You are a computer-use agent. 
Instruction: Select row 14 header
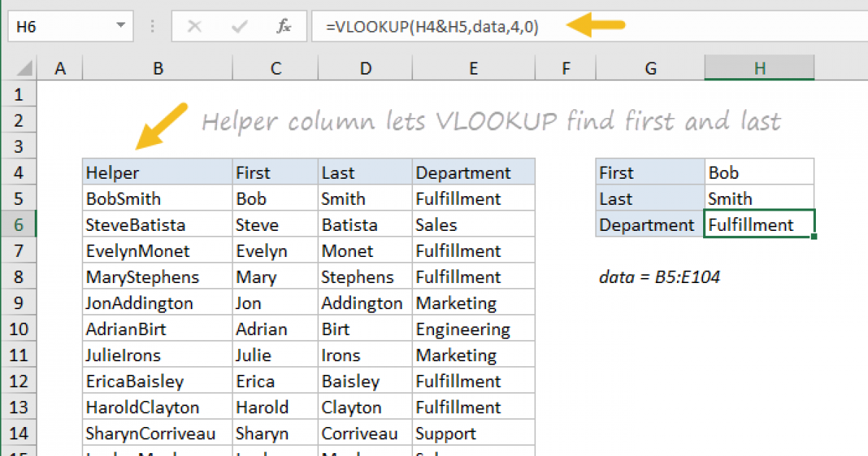click(x=19, y=432)
